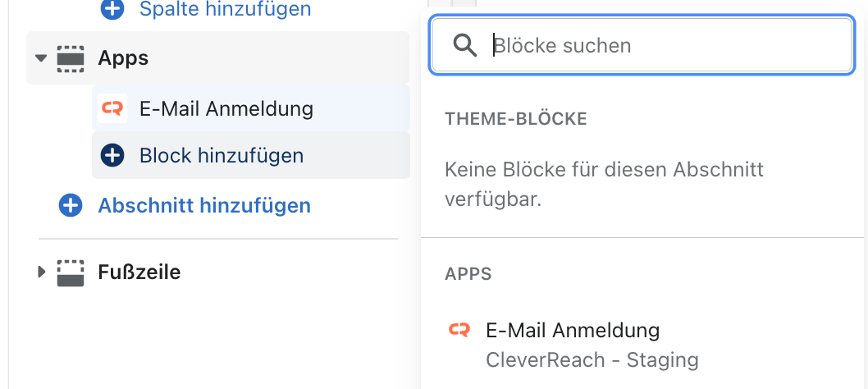Select the Fußzeile section label

point(139,272)
